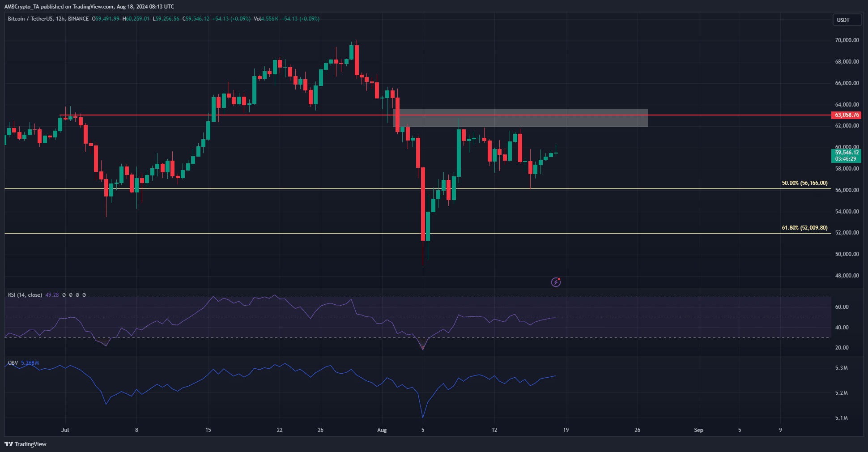
Task: Click the AMBCrypto_TA published caption text
Action: [x=89, y=7]
